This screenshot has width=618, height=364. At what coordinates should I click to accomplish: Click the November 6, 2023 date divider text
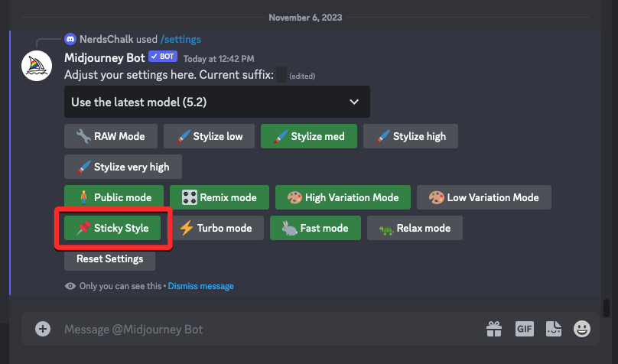pos(305,18)
